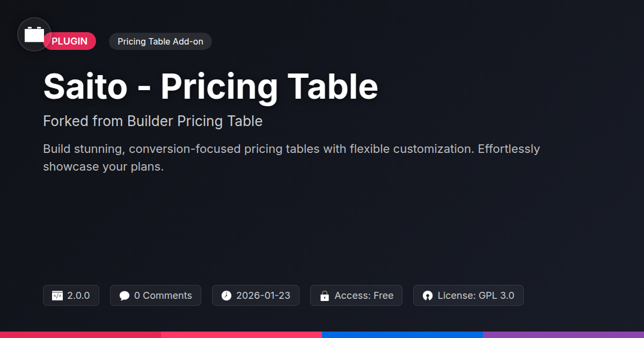Click the Access: Free label
Screen dimensions: 644x338
(364, 296)
